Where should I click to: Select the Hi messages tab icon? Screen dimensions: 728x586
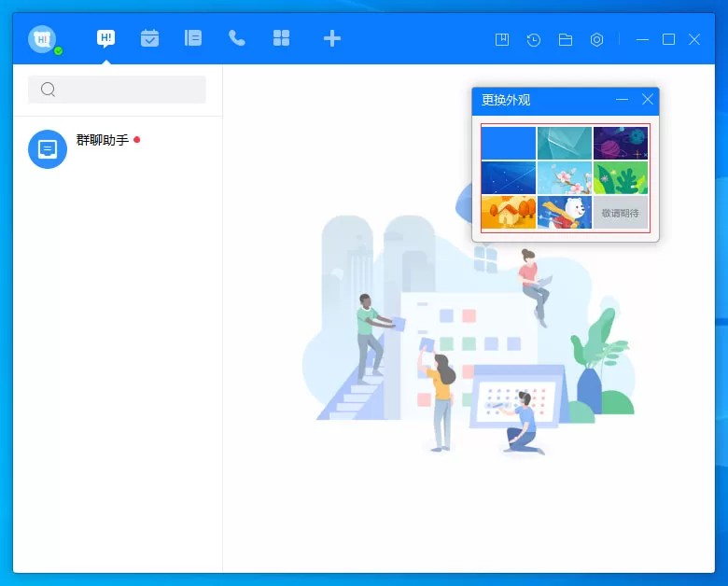tap(105, 38)
